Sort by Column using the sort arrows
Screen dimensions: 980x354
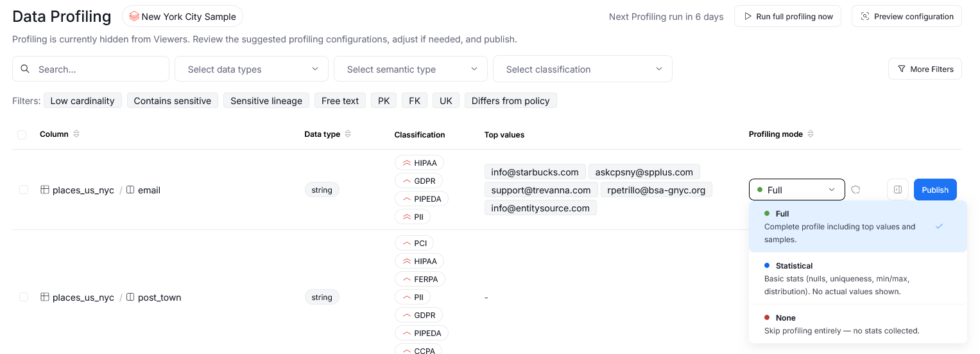tap(76, 134)
